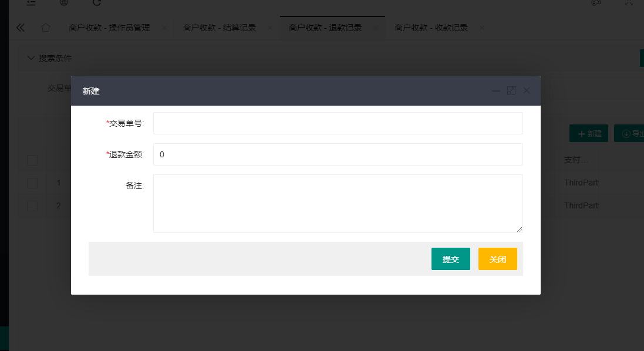This screenshot has width=644, height=351.
Task: Check the checkbox on table row 1
Action: (32, 183)
